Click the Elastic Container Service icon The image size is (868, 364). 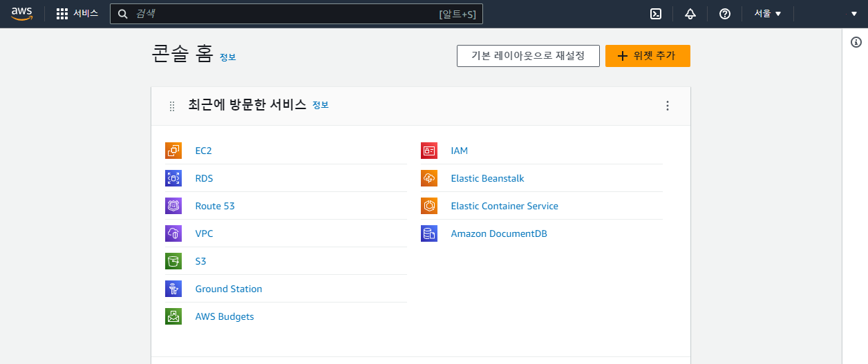click(429, 206)
